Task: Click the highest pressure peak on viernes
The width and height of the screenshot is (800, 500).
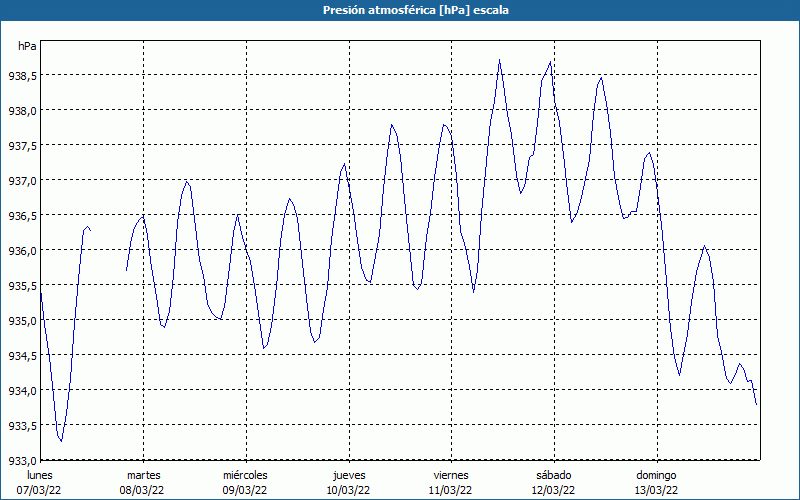Action: (x=499, y=60)
